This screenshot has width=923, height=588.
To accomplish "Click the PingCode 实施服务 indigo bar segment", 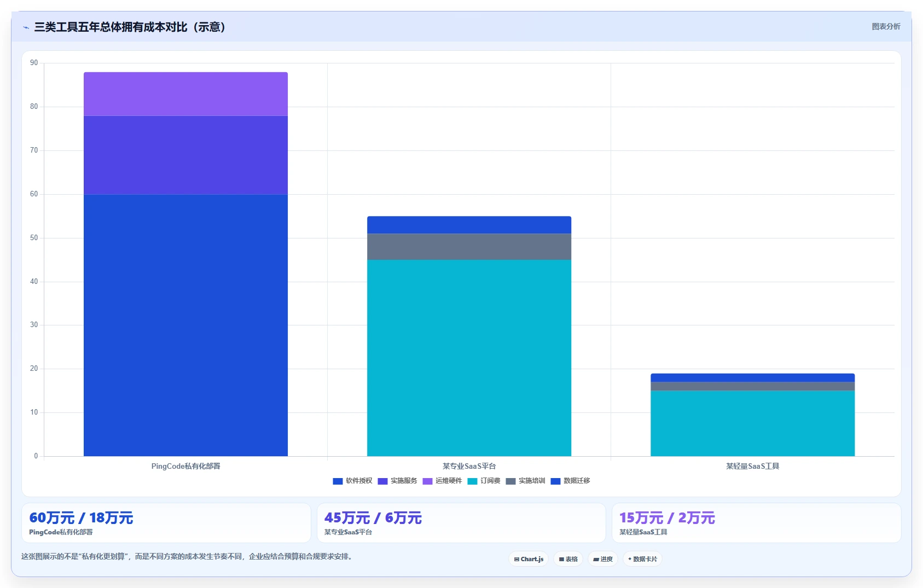I will tap(185, 155).
